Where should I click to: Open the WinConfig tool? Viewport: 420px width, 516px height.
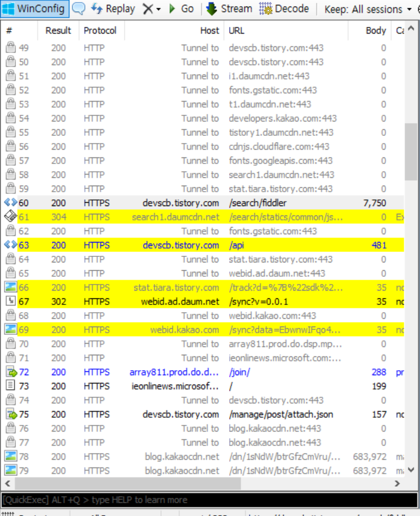tap(35, 8)
